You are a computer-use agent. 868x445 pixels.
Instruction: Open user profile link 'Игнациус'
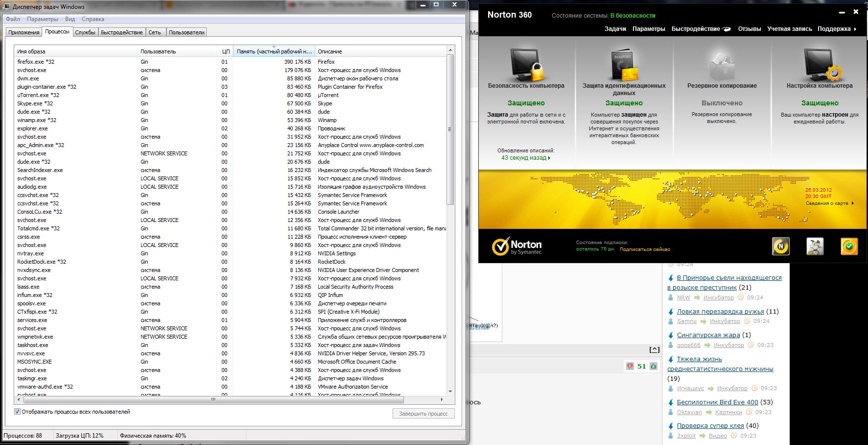(690, 388)
